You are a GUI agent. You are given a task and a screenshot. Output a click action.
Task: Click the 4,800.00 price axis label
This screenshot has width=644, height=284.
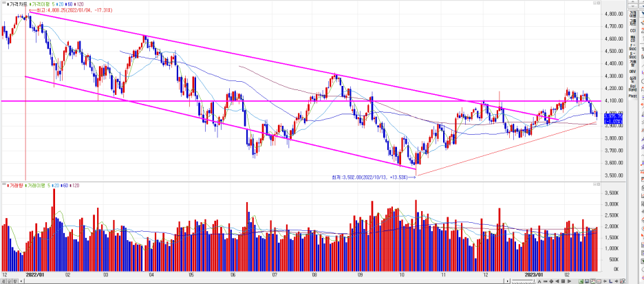click(x=614, y=14)
